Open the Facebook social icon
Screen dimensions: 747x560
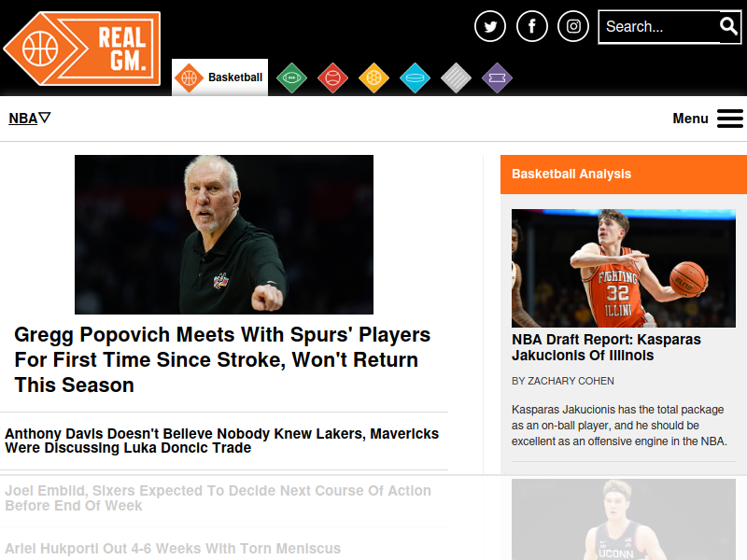531,26
